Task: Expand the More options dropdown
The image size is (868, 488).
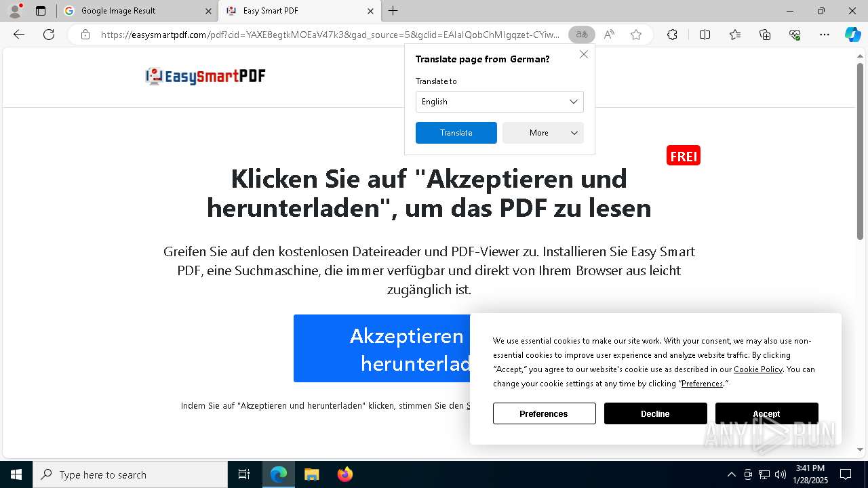Action: click(x=543, y=133)
